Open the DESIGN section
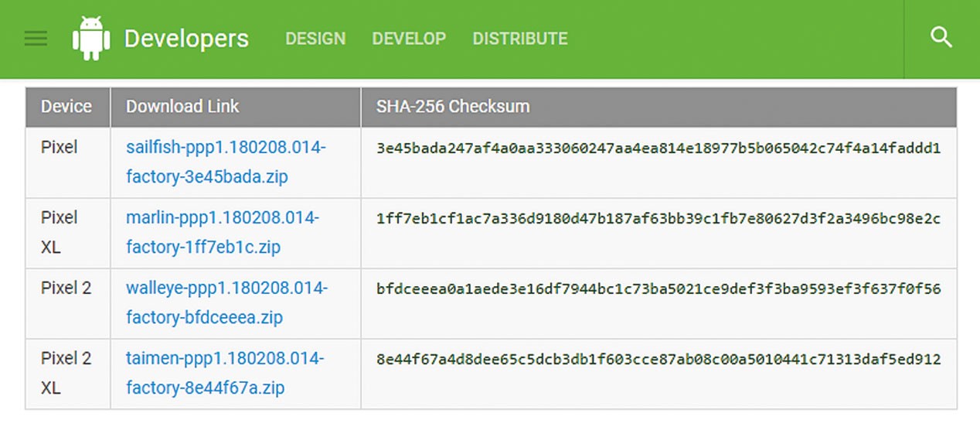Screen dimensions: 980x437 [x=315, y=39]
